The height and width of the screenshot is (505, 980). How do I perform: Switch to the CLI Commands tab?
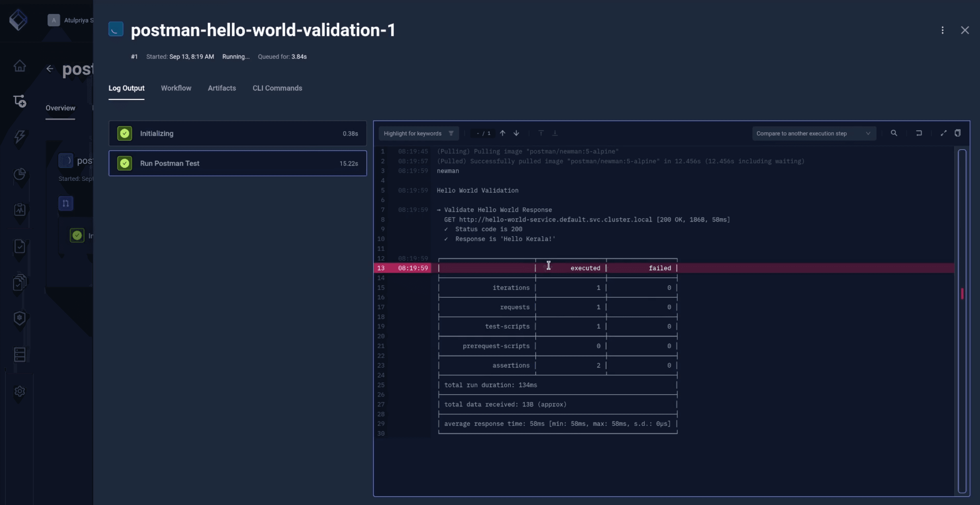tap(277, 88)
